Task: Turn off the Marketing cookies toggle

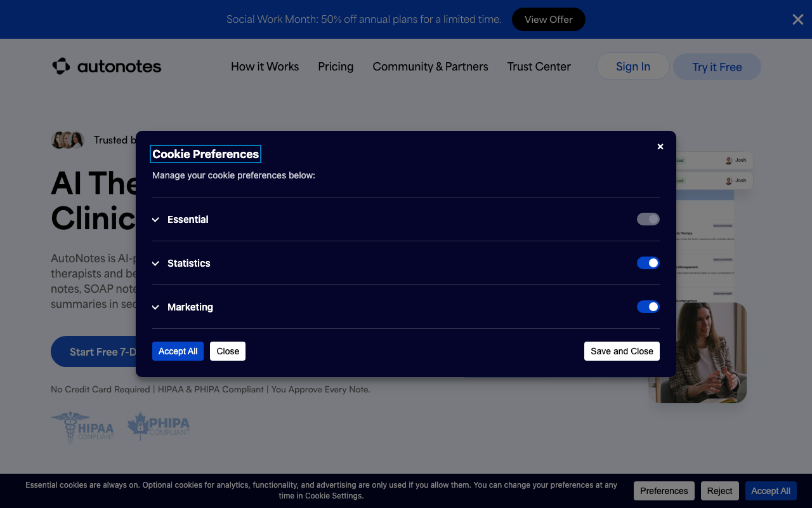Action: [x=648, y=307]
